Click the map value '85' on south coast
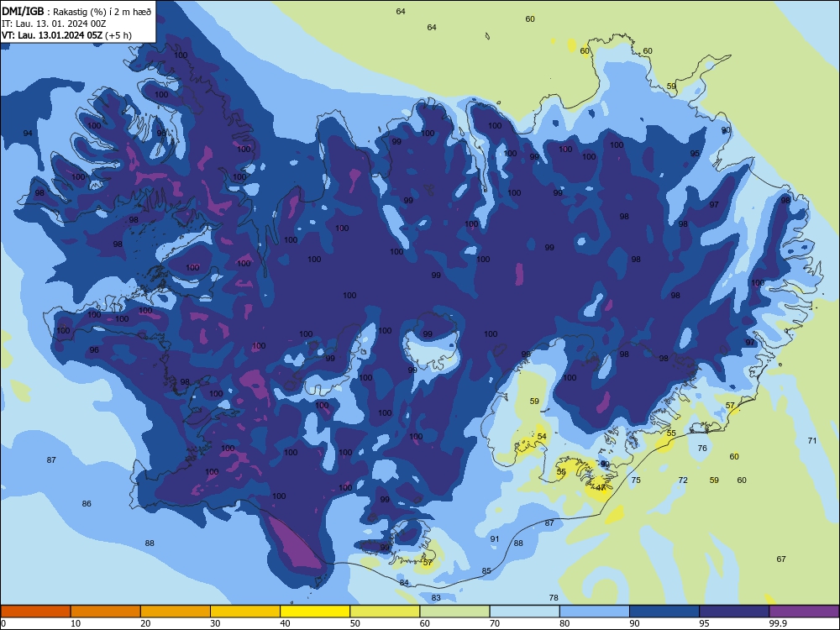The image size is (840, 630). point(486,571)
